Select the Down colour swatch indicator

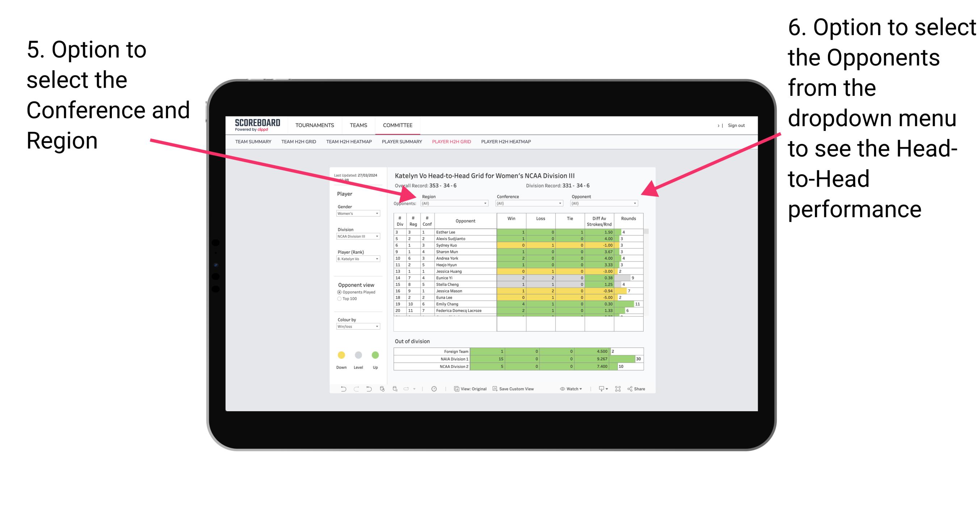coord(340,356)
